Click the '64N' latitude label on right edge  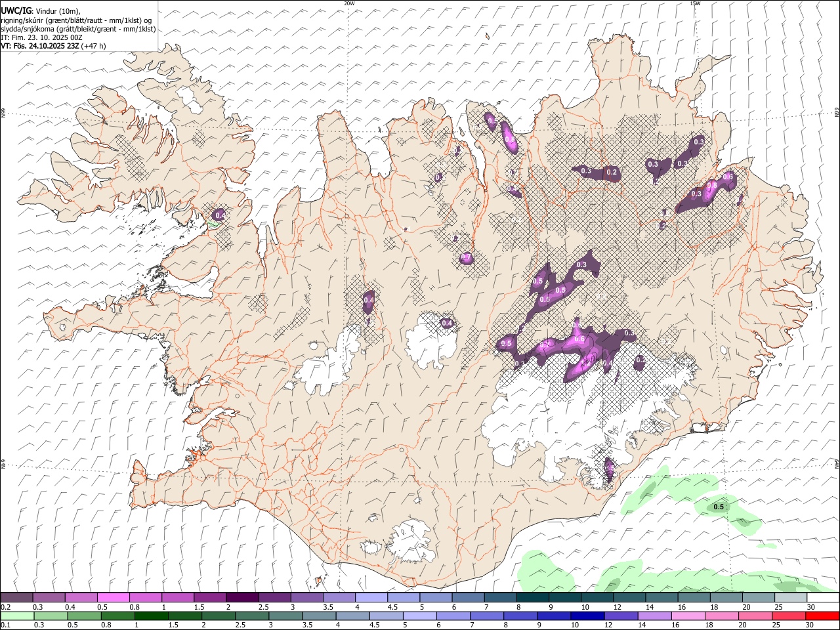click(x=837, y=463)
